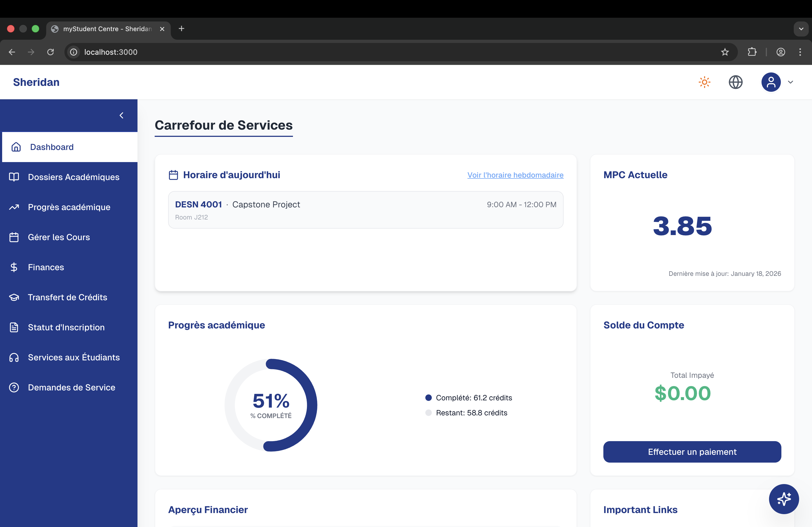Click the Transfert de Crédits graduation icon

pos(14,297)
